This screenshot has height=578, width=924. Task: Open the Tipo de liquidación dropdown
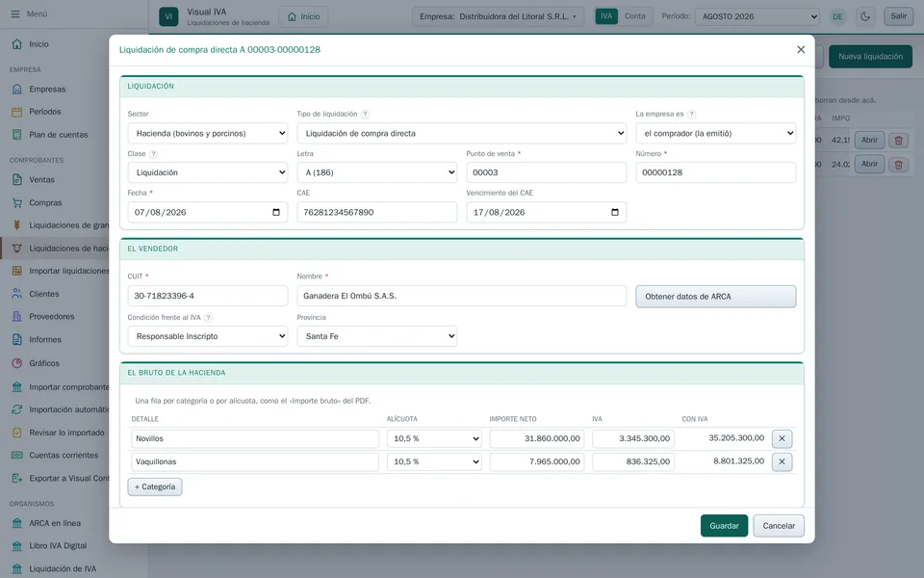[461, 133]
